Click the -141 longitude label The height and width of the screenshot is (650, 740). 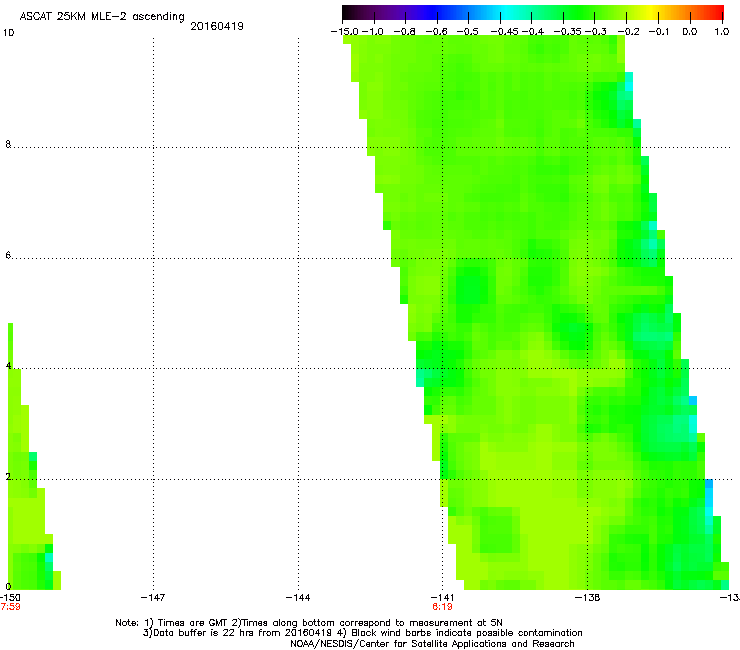click(442, 598)
